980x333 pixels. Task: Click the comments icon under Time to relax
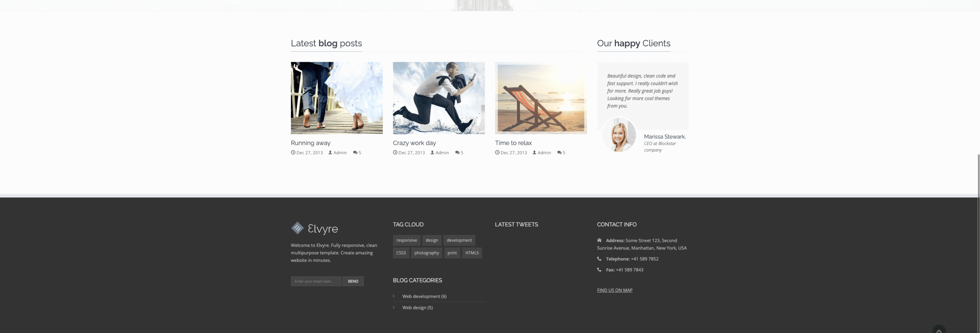[559, 153]
